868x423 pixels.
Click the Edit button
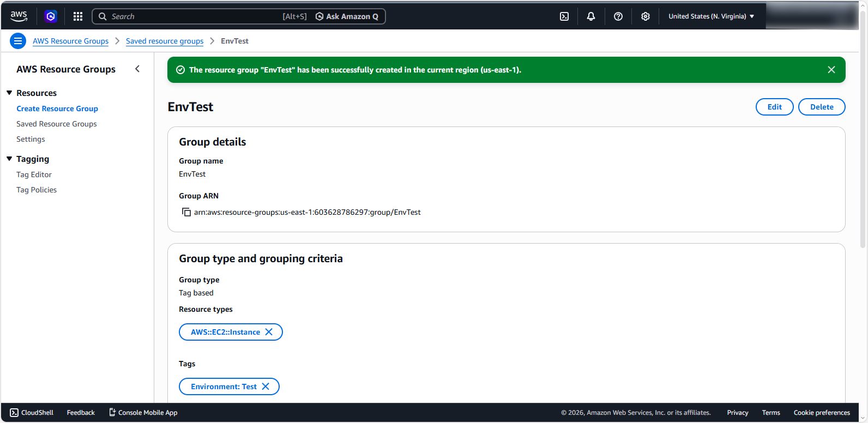[x=775, y=107]
